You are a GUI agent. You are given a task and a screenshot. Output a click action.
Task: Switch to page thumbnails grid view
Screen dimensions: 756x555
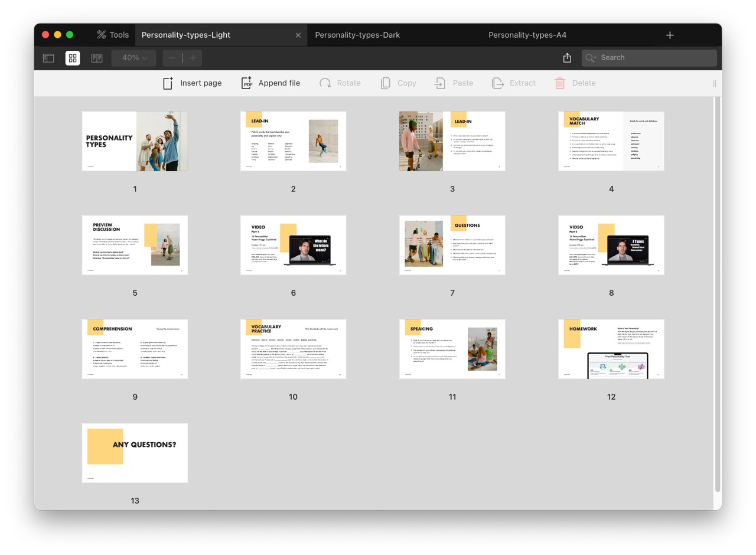[x=73, y=58]
